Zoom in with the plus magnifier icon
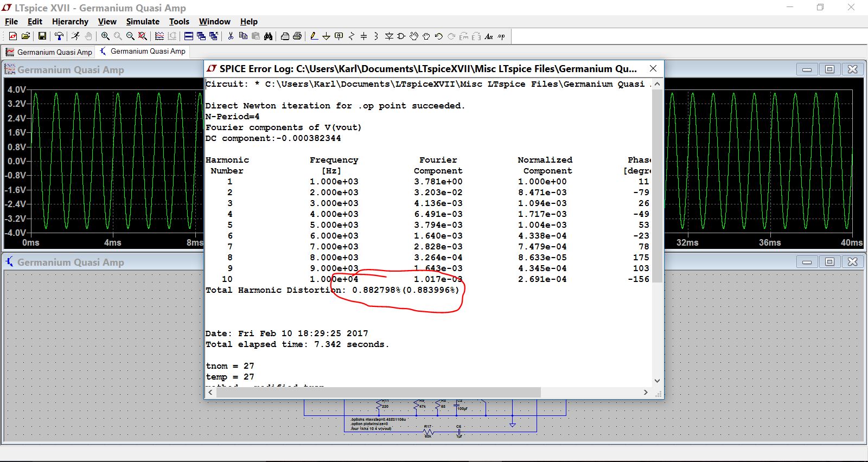Screen dimensions: 868x462 (105, 36)
